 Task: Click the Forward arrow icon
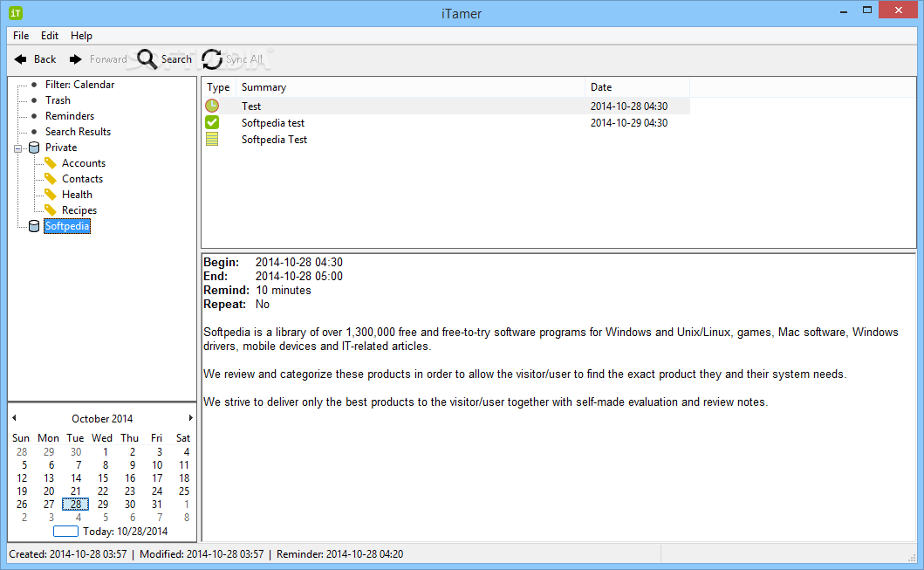coord(75,59)
